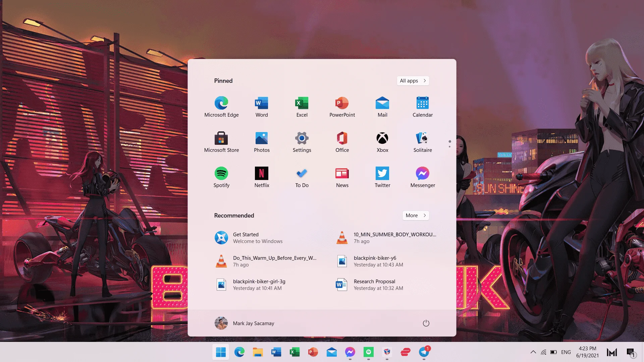Go to next pinned apps page dot
The width and height of the screenshot is (644, 362).
click(449, 146)
